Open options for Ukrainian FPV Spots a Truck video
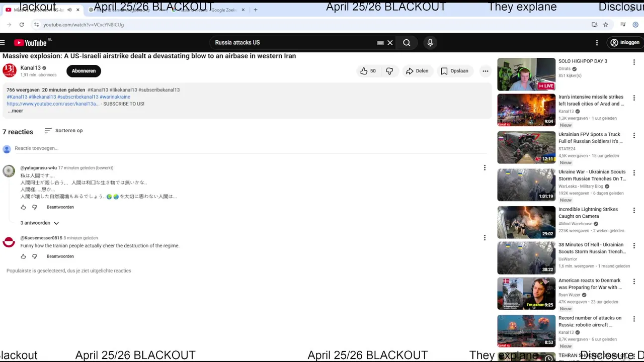The height and width of the screenshot is (362, 644). [634, 135]
